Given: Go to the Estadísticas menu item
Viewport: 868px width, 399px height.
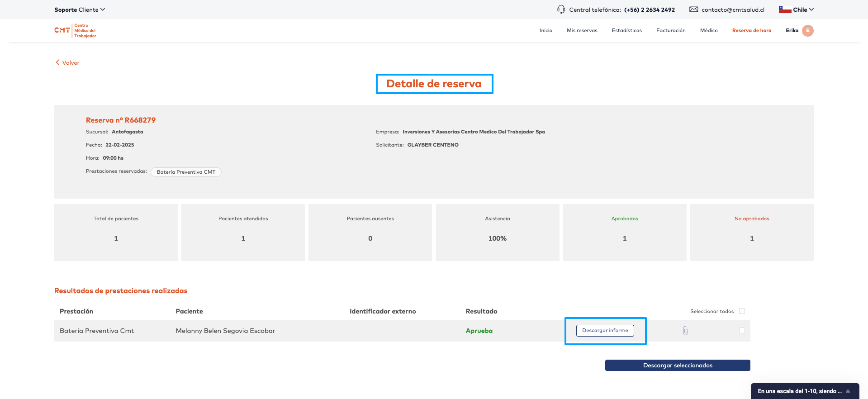Looking at the screenshot, I should pyautogui.click(x=626, y=31).
